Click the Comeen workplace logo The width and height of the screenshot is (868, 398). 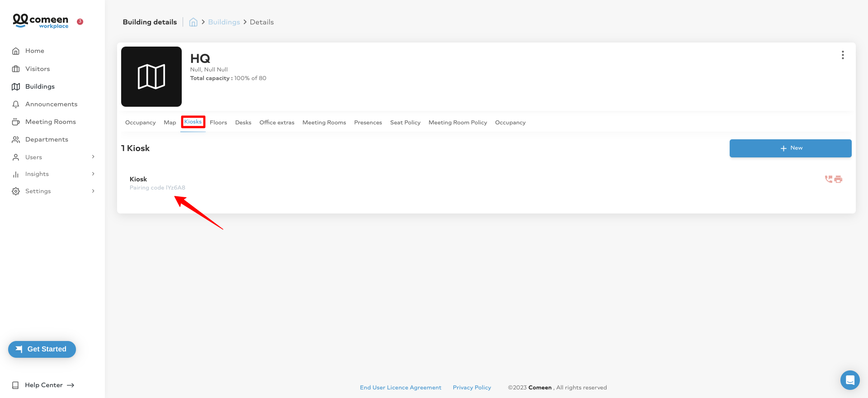[x=41, y=21]
